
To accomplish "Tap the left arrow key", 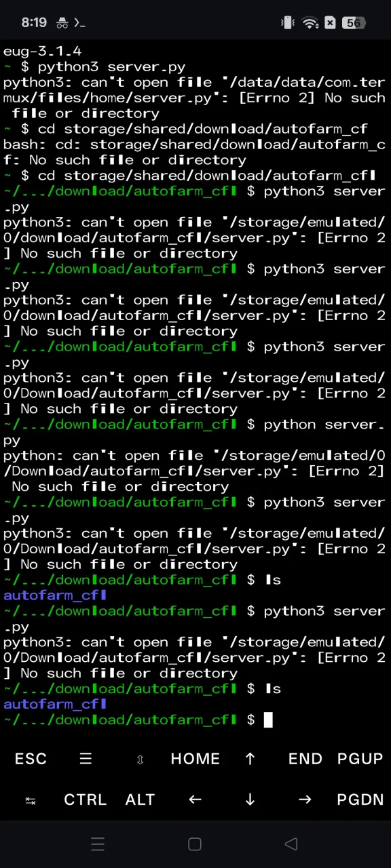I will click(x=195, y=800).
